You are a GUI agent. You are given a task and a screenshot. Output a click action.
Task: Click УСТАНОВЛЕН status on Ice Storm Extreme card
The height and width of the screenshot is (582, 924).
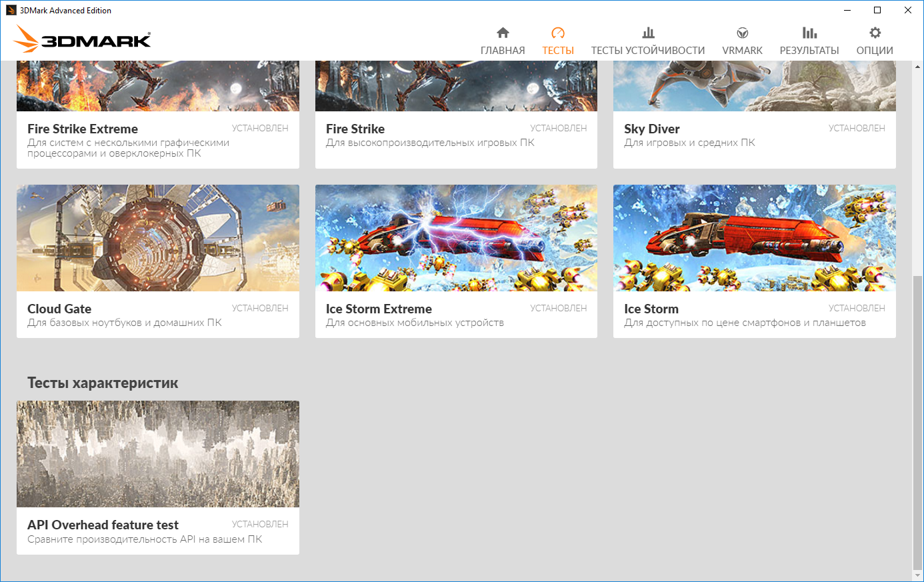(x=559, y=308)
